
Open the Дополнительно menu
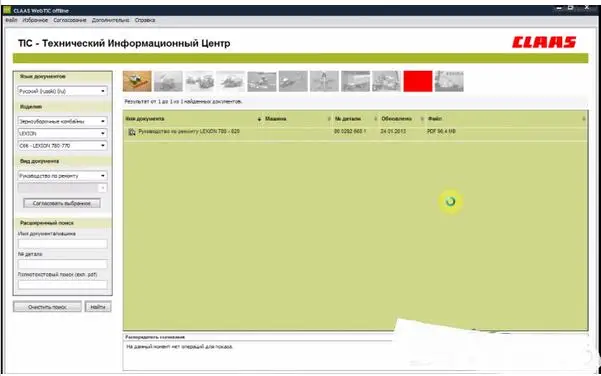click(110, 20)
